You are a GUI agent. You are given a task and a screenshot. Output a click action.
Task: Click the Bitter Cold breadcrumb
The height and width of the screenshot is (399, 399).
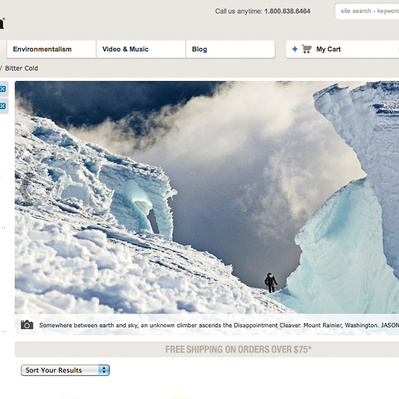click(x=21, y=68)
